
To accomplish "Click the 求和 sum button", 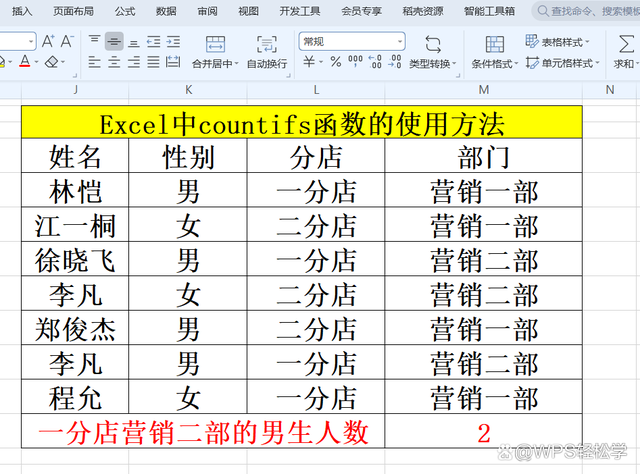I will click(x=625, y=52).
